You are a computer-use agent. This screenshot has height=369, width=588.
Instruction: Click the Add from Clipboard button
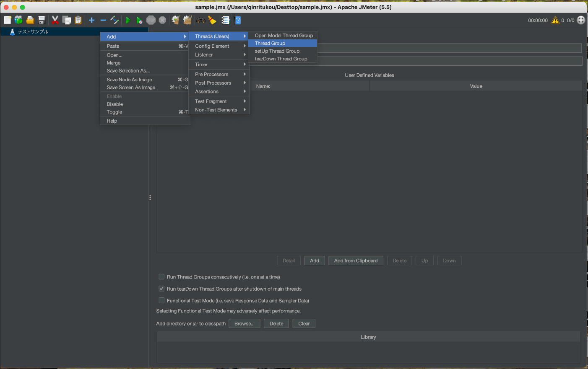click(356, 261)
